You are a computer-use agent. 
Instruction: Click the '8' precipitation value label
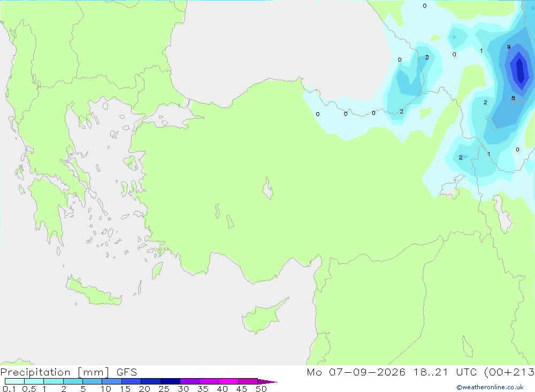(x=513, y=98)
